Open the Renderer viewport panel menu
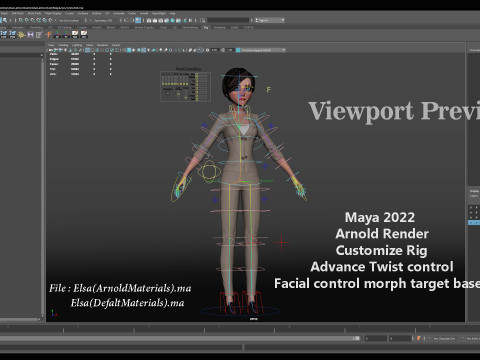Screen dimensions: 480x360 pyautogui.click(x=103, y=45)
